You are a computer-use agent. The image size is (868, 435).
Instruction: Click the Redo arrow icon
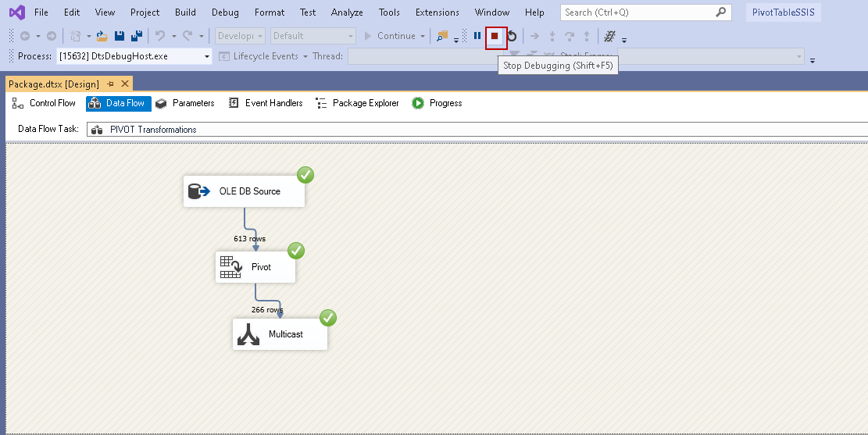coord(188,36)
